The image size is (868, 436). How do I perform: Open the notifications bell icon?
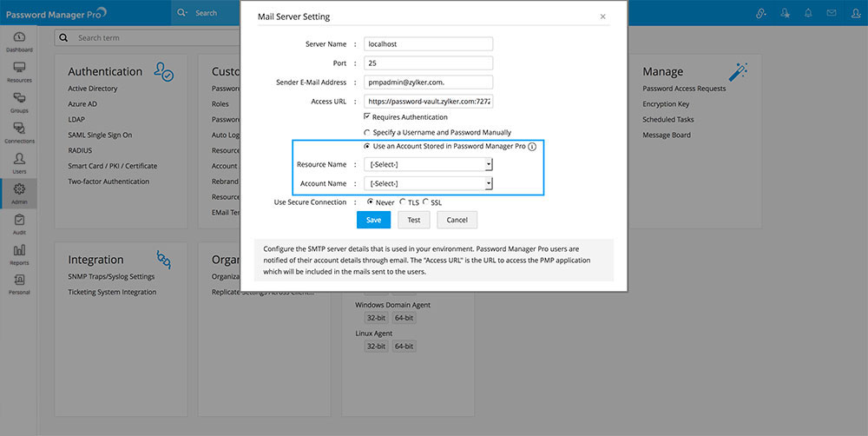(808, 13)
